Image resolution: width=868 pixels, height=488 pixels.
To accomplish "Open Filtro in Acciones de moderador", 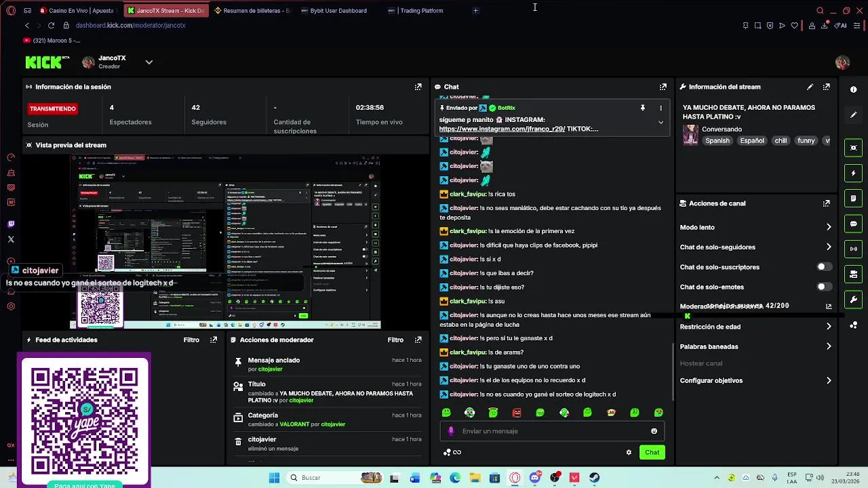I will pyautogui.click(x=395, y=340).
